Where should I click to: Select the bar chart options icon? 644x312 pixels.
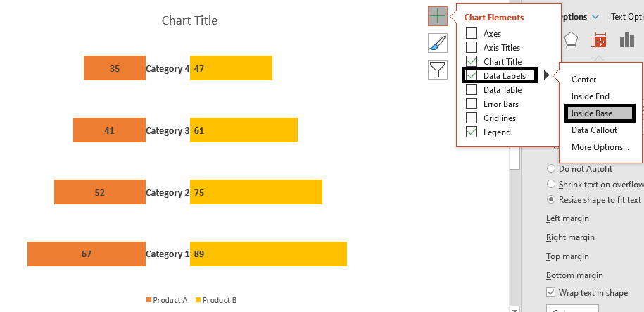pos(627,40)
